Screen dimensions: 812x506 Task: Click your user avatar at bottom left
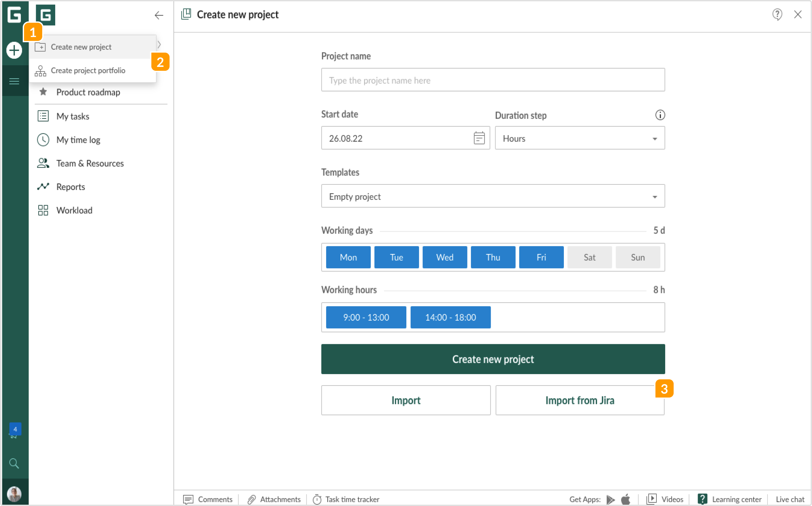pos(14,494)
